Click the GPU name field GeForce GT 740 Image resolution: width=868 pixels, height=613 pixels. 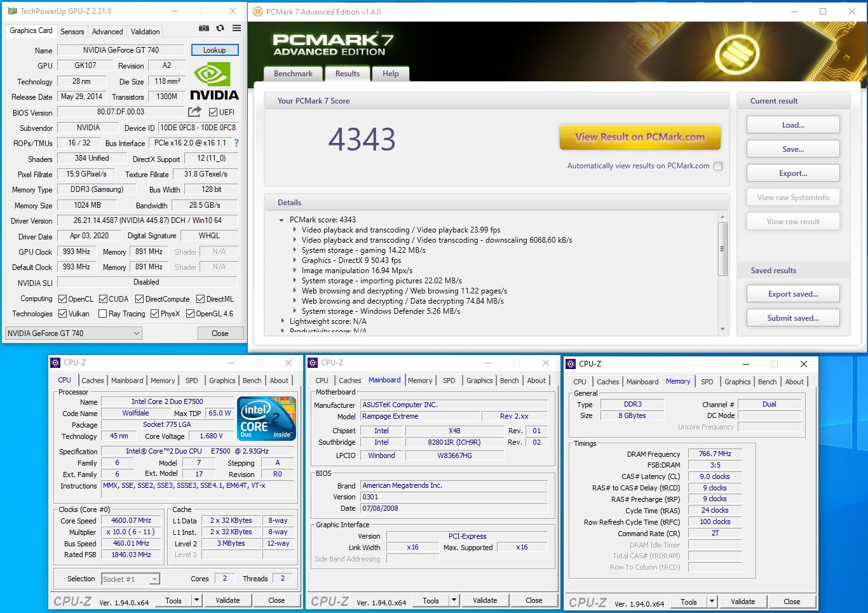coord(121,50)
